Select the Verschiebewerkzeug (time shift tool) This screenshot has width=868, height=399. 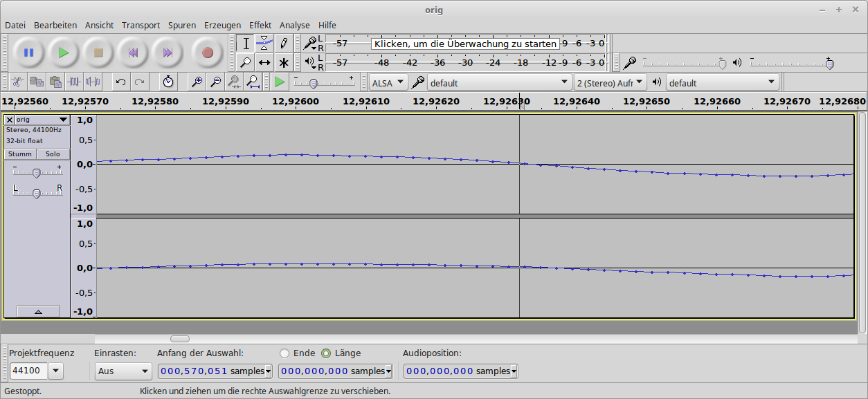tap(264, 62)
